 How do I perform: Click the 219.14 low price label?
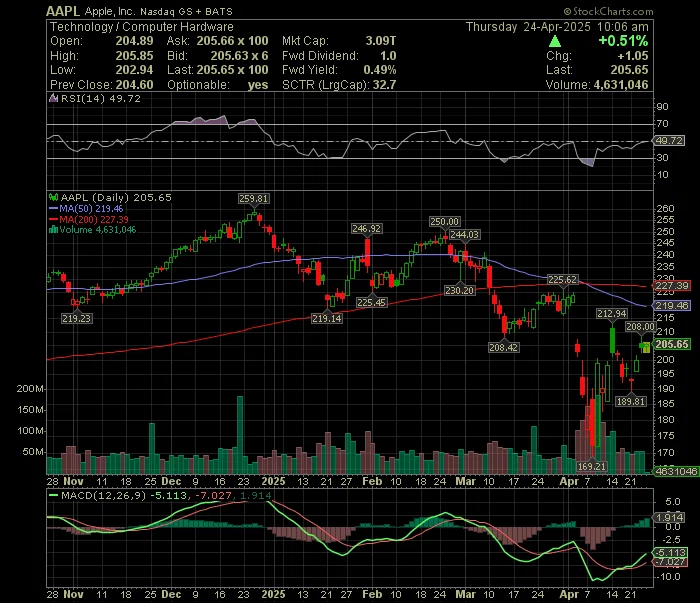[327, 319]
